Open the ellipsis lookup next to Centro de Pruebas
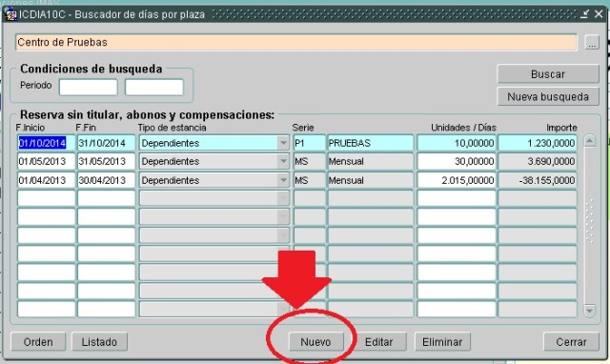Viewport: 610px width, 364px height. click(x=592, y=42)
